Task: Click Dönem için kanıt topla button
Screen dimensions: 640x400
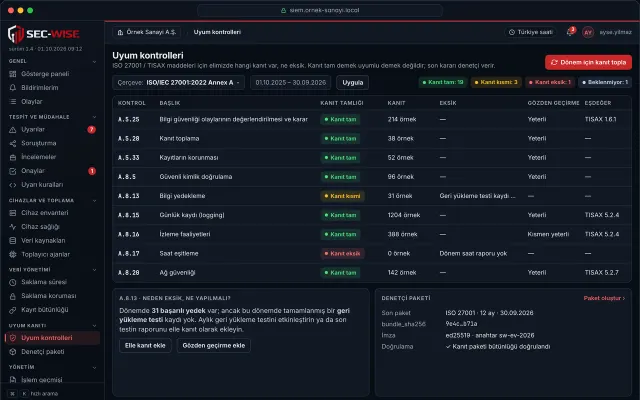Action: [588, 62]
